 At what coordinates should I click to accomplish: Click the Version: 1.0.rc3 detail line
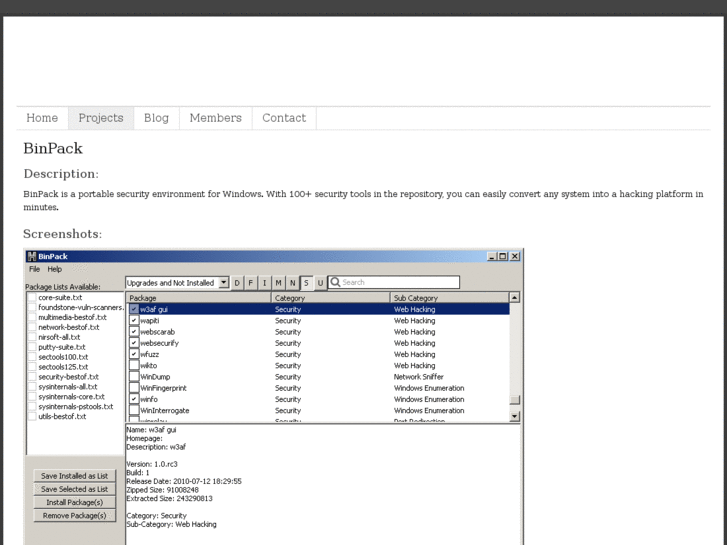[x=152, y=464]
